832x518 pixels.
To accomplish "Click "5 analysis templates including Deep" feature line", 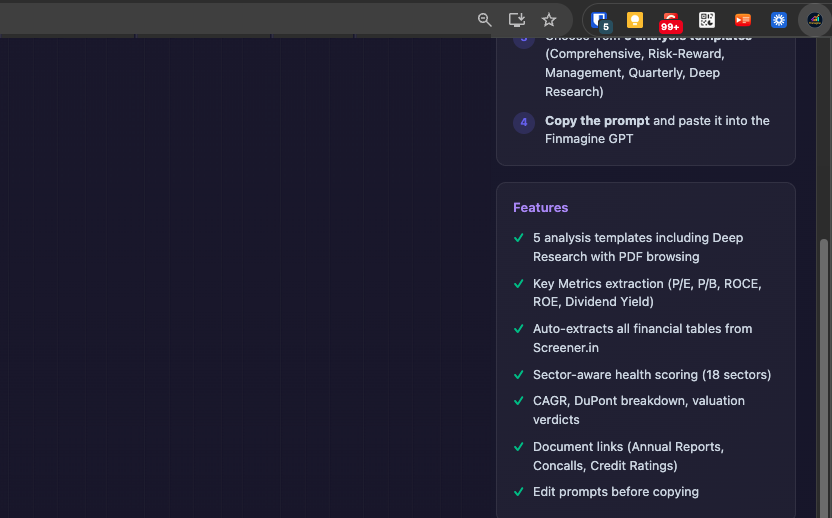I will coord(638,238).
